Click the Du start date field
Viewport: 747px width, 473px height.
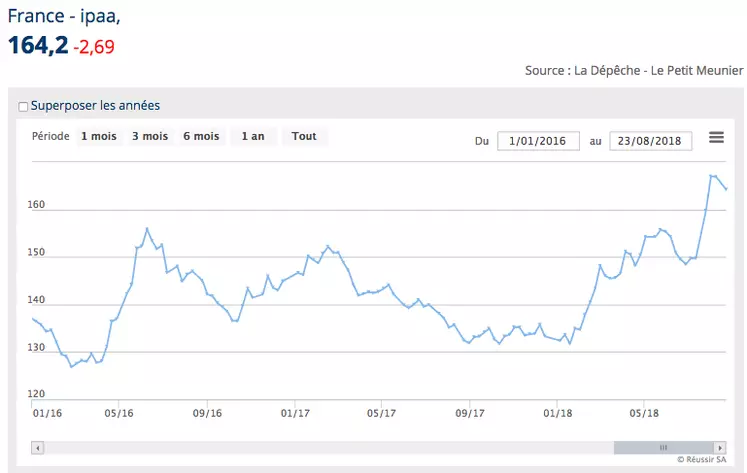point(538,141)
